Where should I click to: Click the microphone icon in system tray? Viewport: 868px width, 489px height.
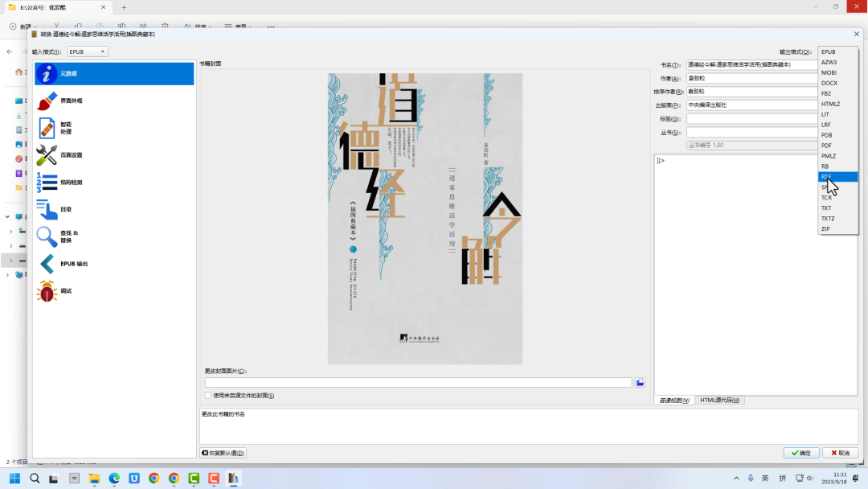pyautogui.click(x=751, y=478)
